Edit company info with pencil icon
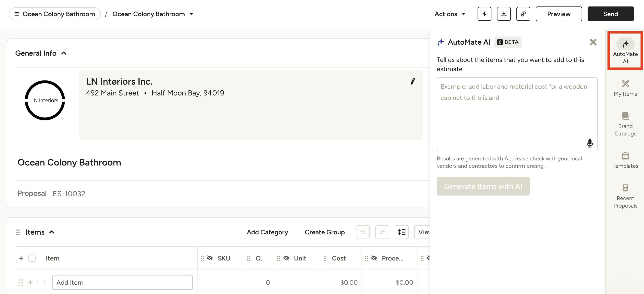644x294 pixels. 413,81
